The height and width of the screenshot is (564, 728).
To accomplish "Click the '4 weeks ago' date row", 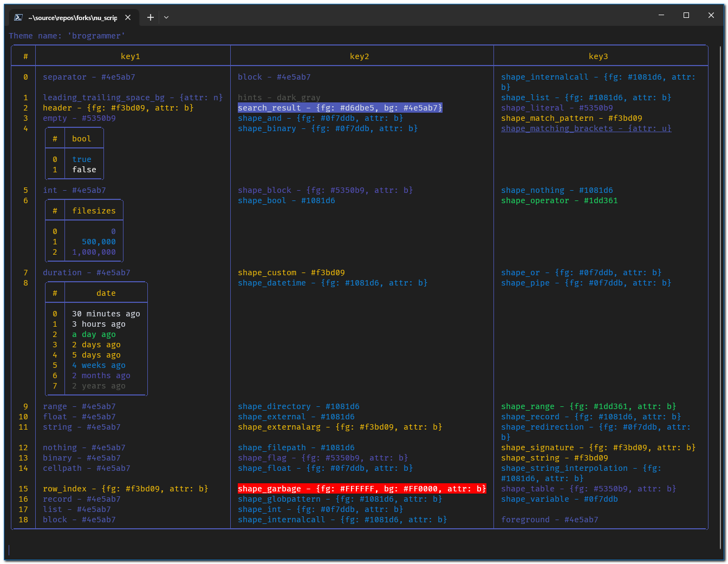I will tap(99, 365).
